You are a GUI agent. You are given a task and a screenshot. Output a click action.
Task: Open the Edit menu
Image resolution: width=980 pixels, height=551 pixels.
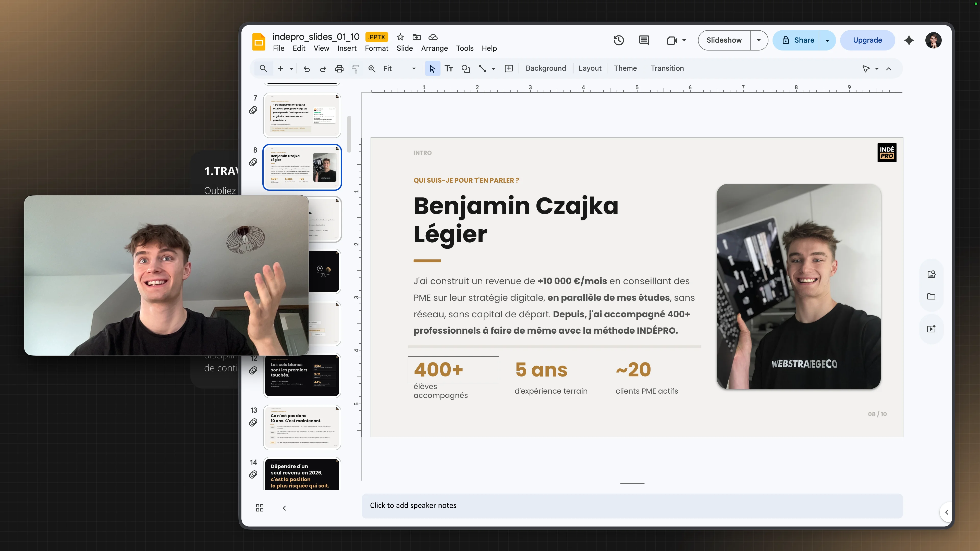coord(299,48)
